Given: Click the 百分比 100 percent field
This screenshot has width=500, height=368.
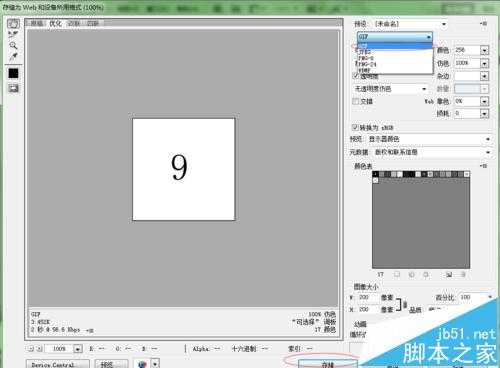Looking at the screenshot, I should [x=472, y=297].
